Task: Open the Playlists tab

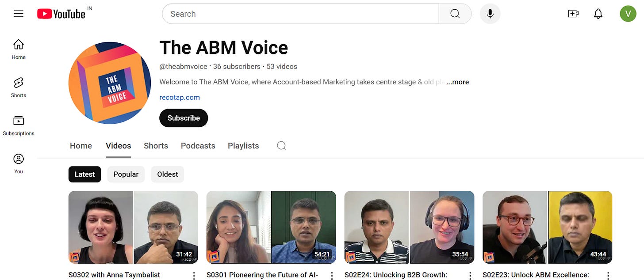Action: (x=243, y=146)
